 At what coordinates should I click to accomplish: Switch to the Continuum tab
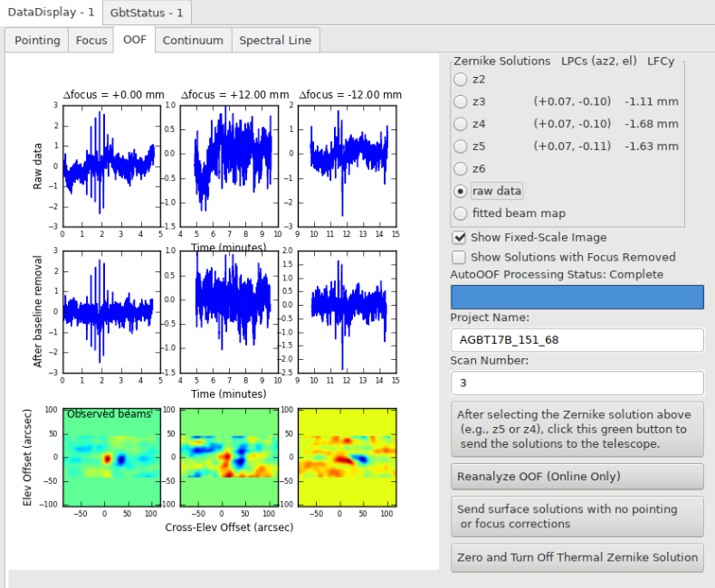pyautogui.click(x=193, y=41)
